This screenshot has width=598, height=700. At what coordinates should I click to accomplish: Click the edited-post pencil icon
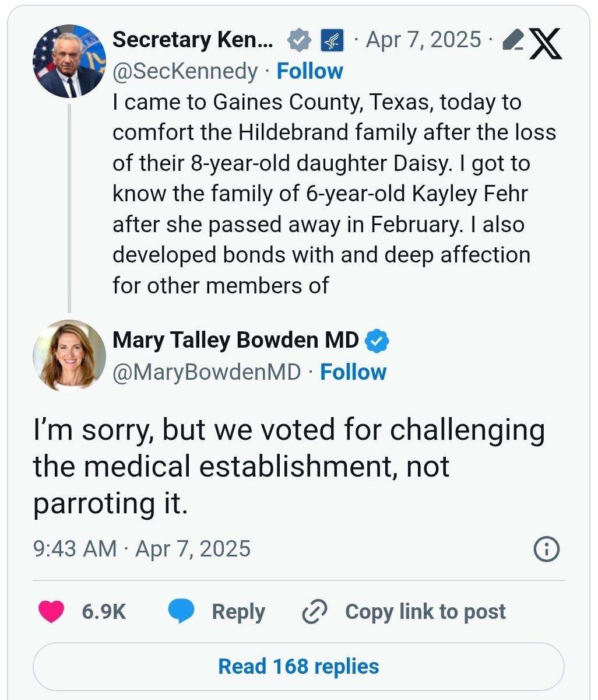coord(511,40)
